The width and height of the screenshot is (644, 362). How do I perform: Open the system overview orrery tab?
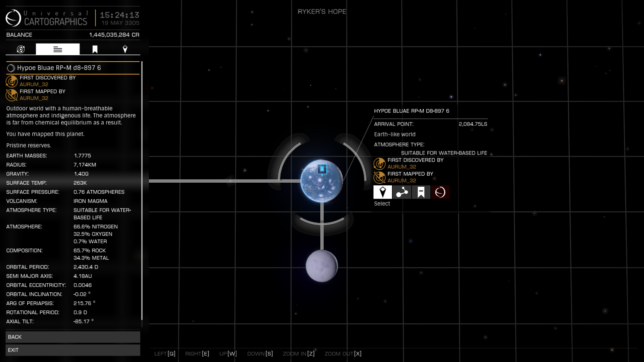[21, 49]
